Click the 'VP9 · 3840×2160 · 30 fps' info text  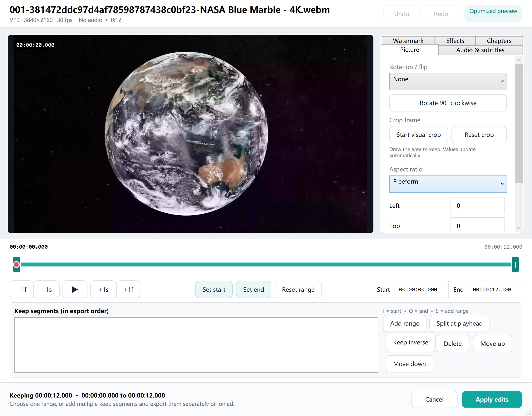pyautogui.click(x=41, y=20)
